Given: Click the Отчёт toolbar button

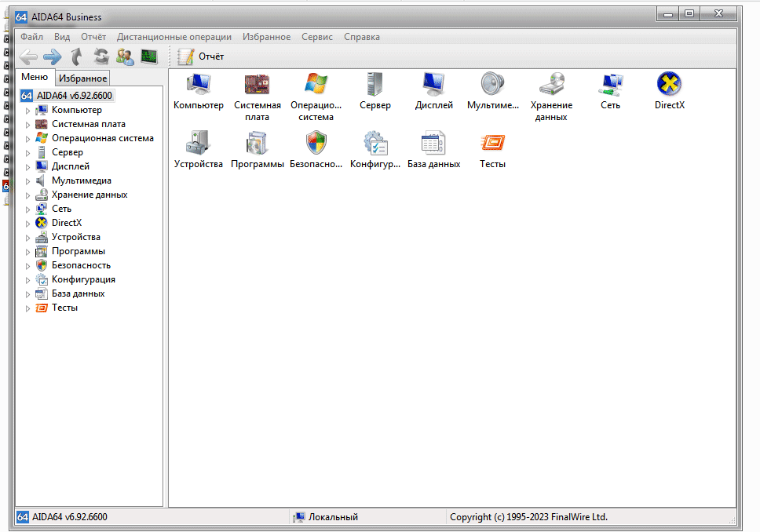Looking at the screenshot, I should click(x=200, y=56).
